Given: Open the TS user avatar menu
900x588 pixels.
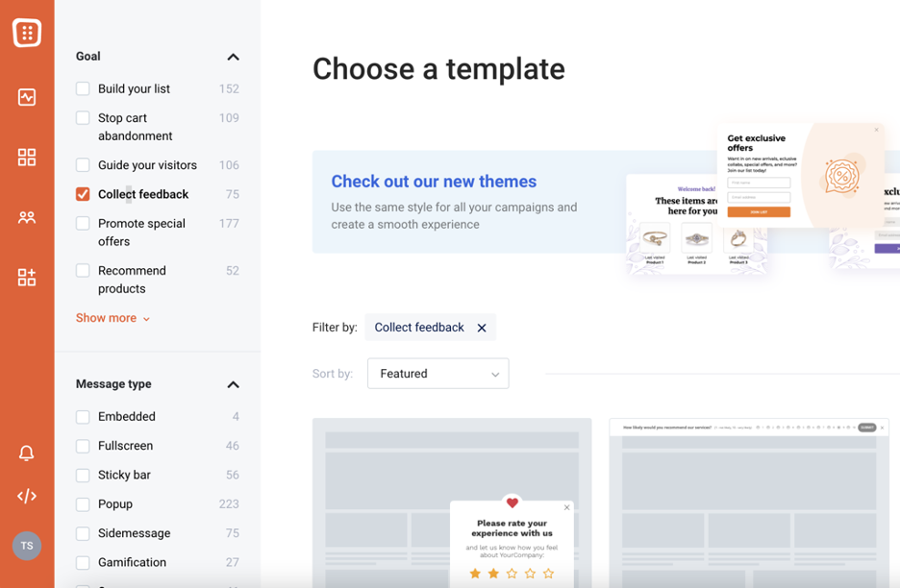Looking at the screenshot, I should pyautogui.click(x=26, y=546).
